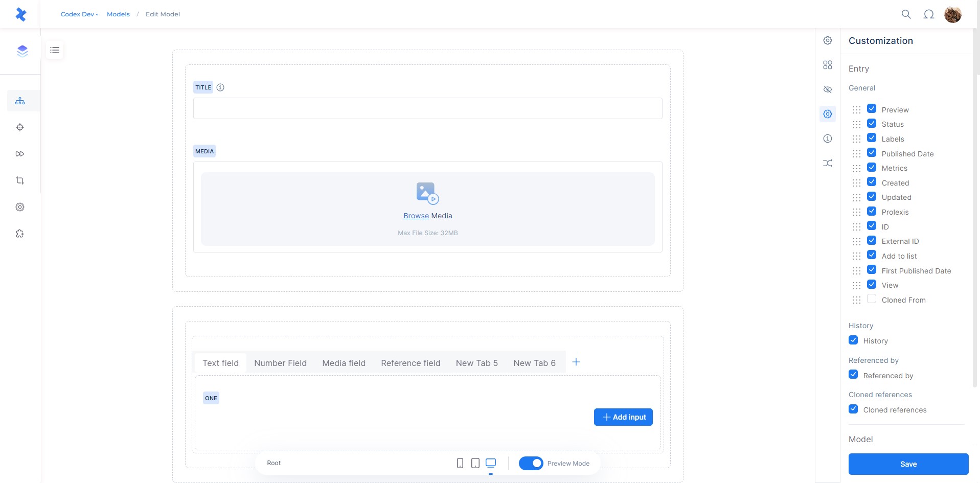The image size is (980, 483).
Task: Add a new tab with plus icon
Action: point(576,362)
